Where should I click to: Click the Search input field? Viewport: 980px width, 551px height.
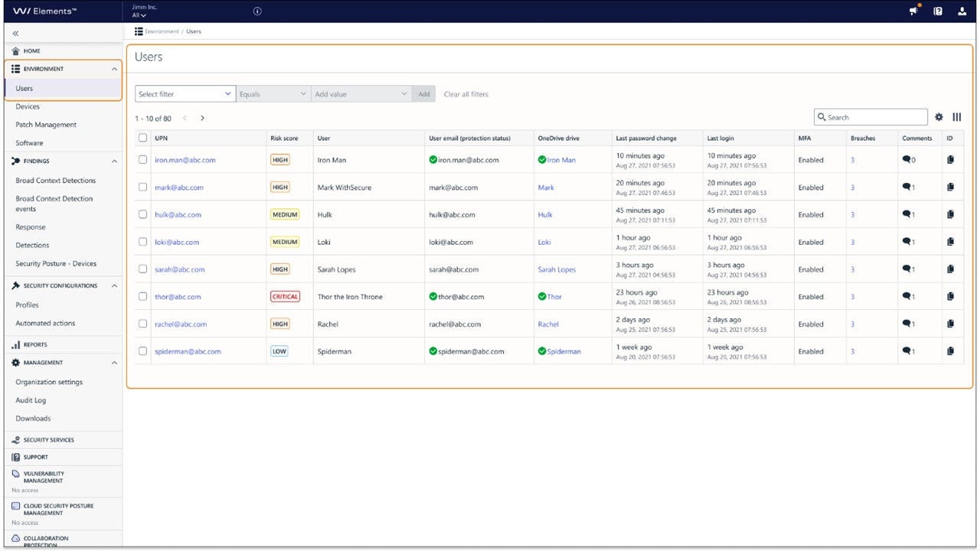pyautogui.click(x=871, y=117)
